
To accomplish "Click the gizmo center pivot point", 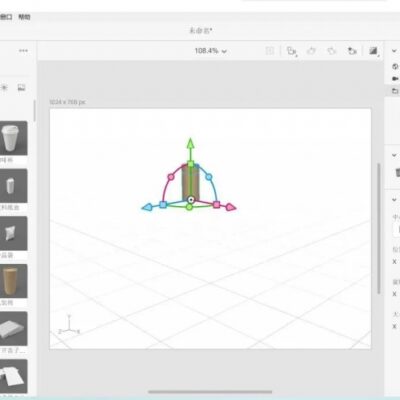I will [191, 200].
